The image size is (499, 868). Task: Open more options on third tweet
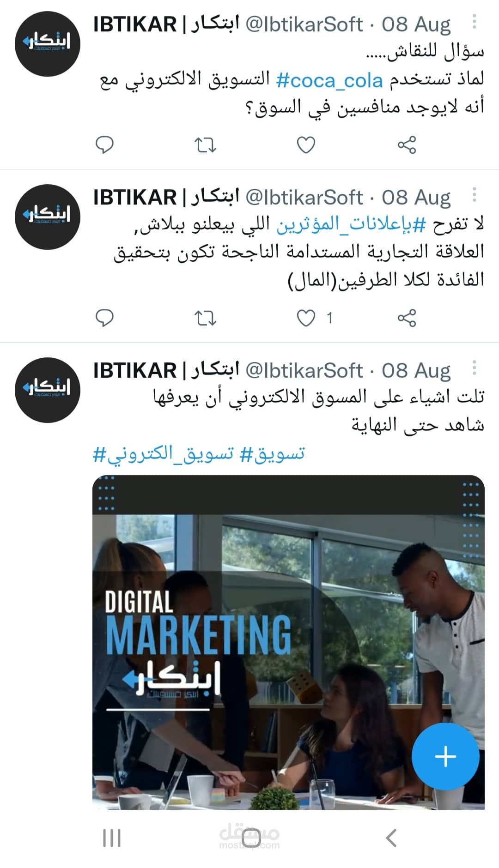pos(474,368)
